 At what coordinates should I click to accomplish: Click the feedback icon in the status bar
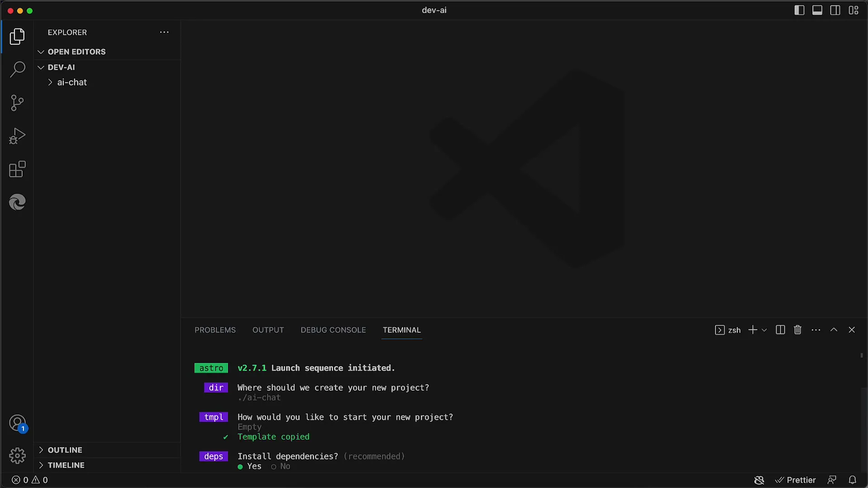(832, 480)
